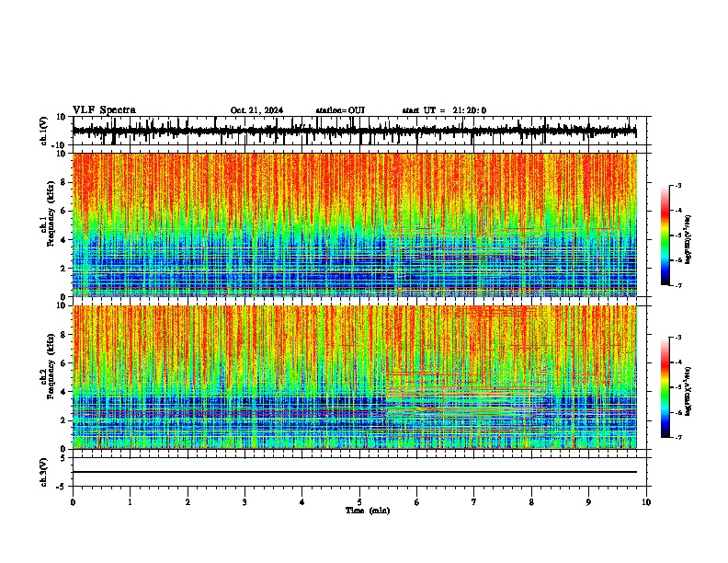Screen dimensions: 728x563
Task: Click the "Time (min)" axis label
Action: 368,511
